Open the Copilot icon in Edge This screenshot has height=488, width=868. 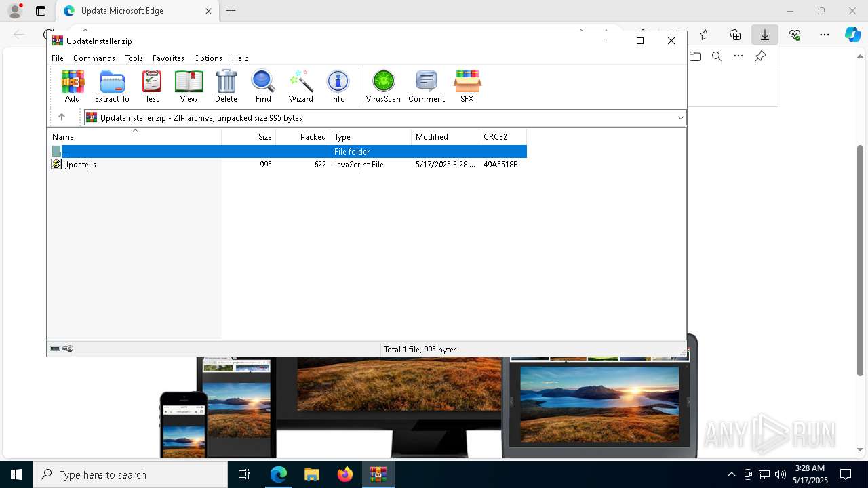click(x=852, y=35)
